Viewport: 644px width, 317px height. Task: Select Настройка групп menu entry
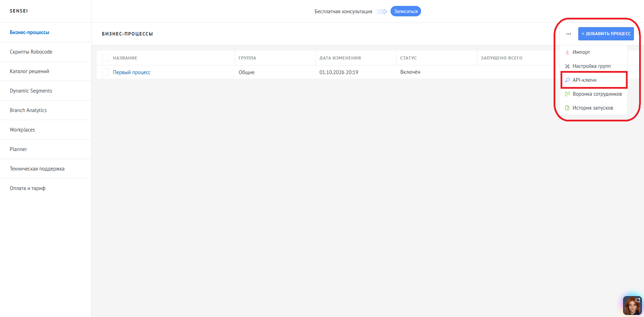593,66
